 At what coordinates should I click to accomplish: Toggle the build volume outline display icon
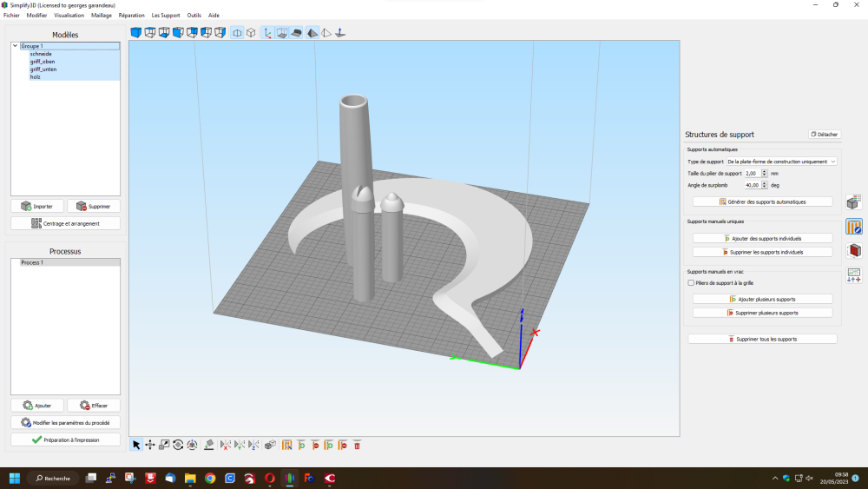click(282, 33)
